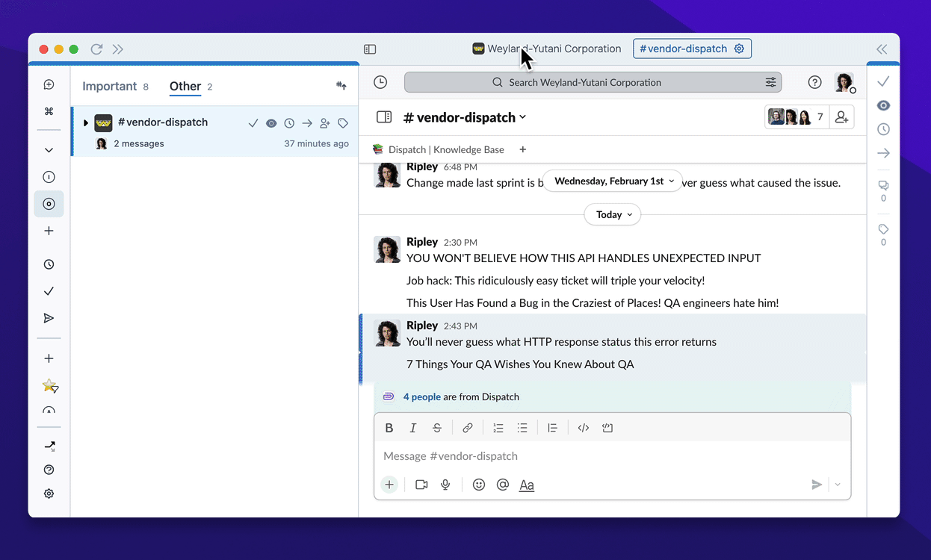Click the diagonal arrow icon in left sidebar

[x=49, y=446]
